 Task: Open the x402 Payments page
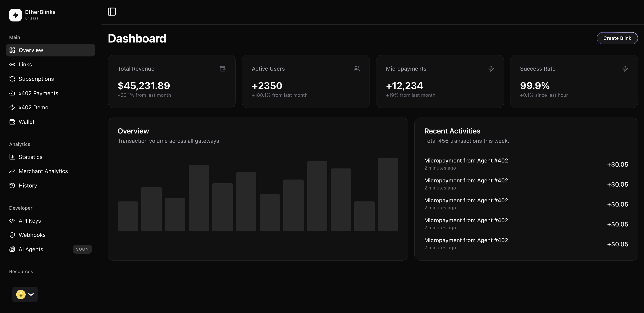coord(38,93)
